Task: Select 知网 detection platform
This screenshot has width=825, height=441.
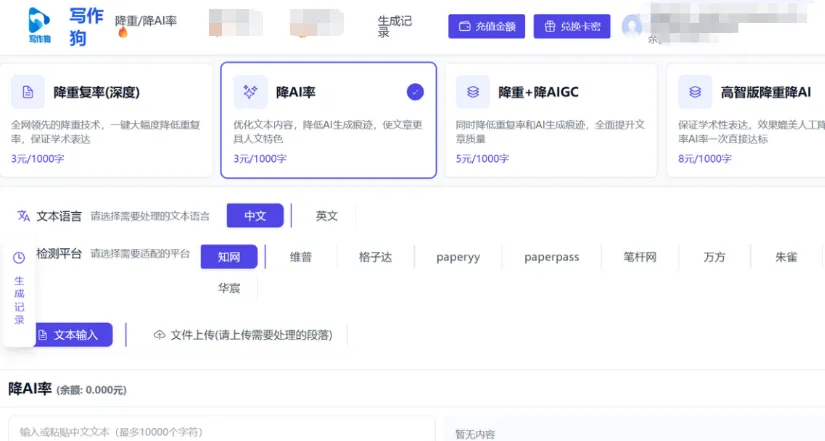Action: [229, 257]
